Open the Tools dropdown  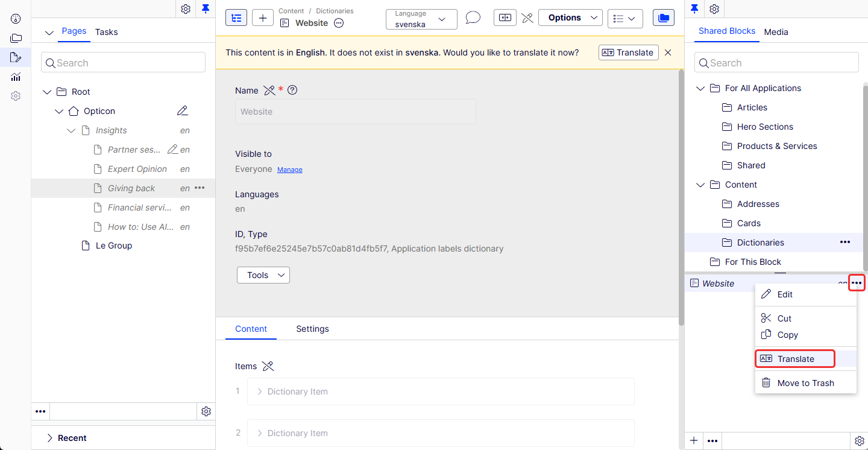[263, 275]
